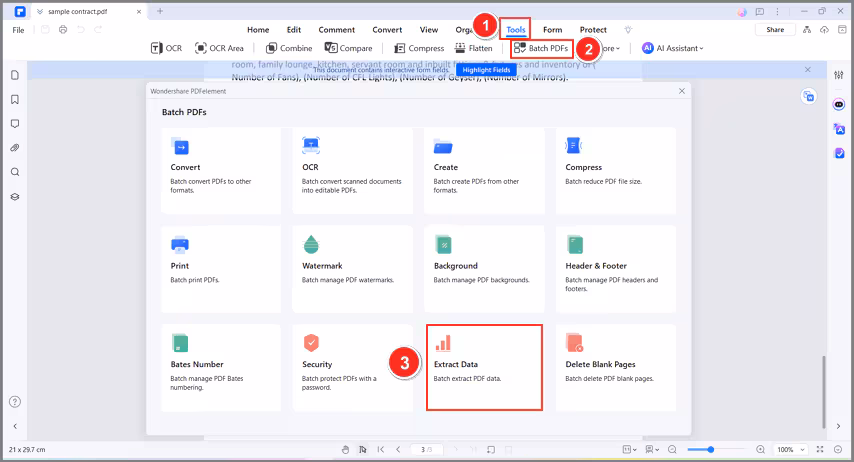This screenshot has width=854, height=462.
Task: Click the Compress toolbar tool
Action: point(419,48)
